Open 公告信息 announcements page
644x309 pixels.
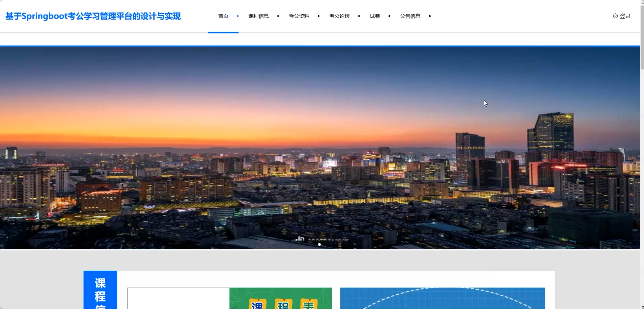tap(410, 16)
